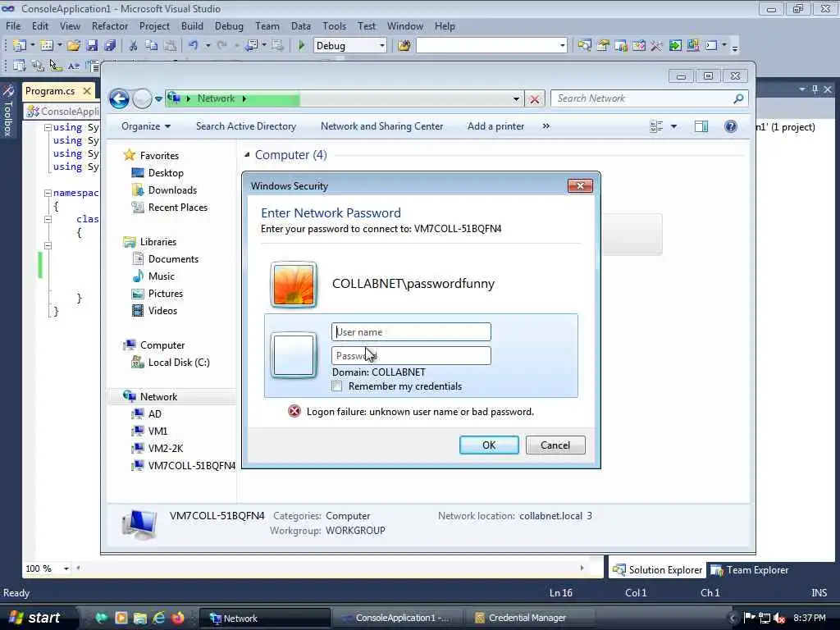The width and height of the screenshot is (840, 630).
Task: Click Search Active Directory
Action: point(246,126)
